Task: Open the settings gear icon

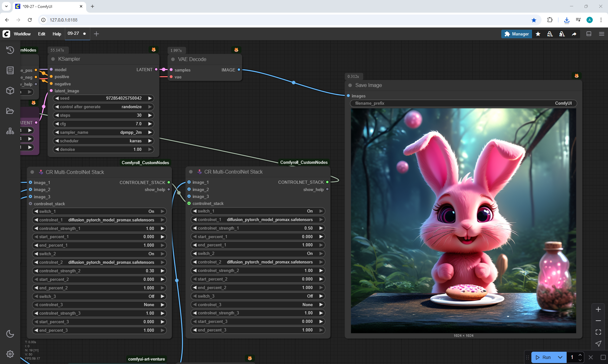Action: tap(10, 354)
